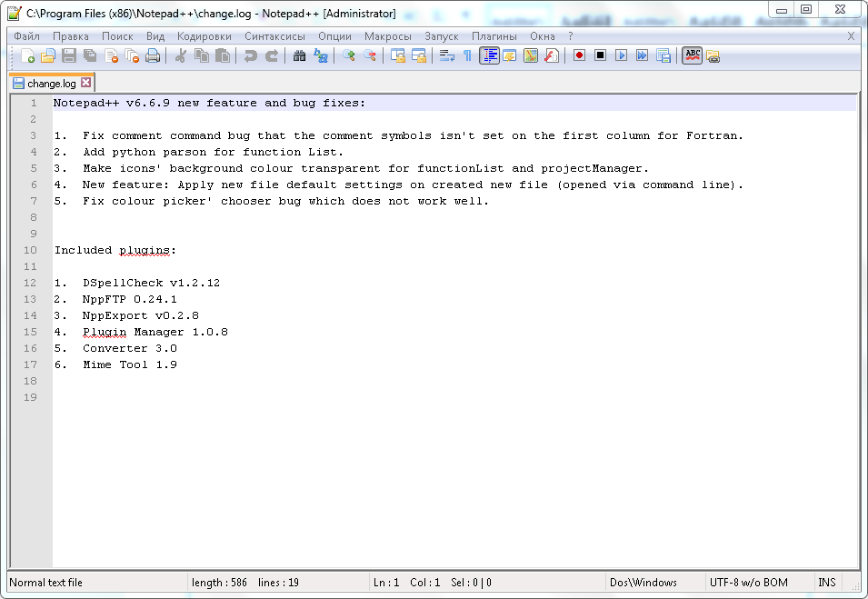Viewport: 868px width, 599px height.
Task: Click the Playback macro icon
Action: (621, 56)
